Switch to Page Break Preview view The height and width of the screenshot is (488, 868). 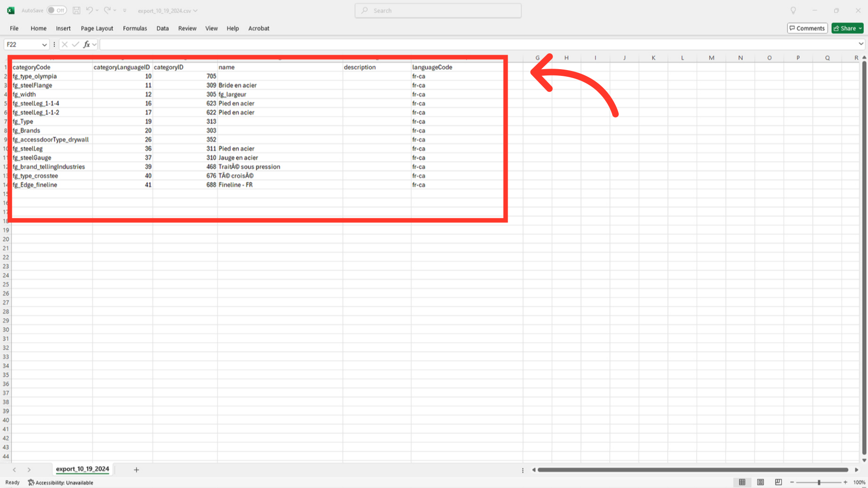(778, 482)
